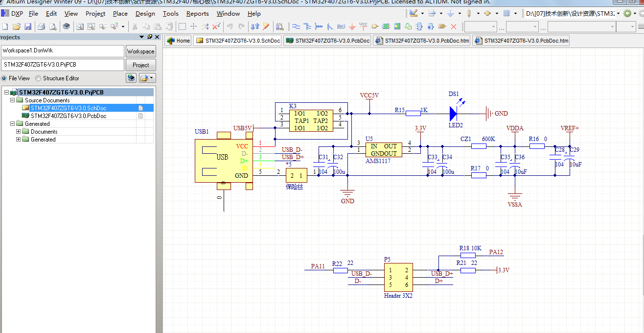Image resolution: width=644 pixels, height=333 pixels.
Task: Activate the move selection crosshair tool
Action: [193, 26]
